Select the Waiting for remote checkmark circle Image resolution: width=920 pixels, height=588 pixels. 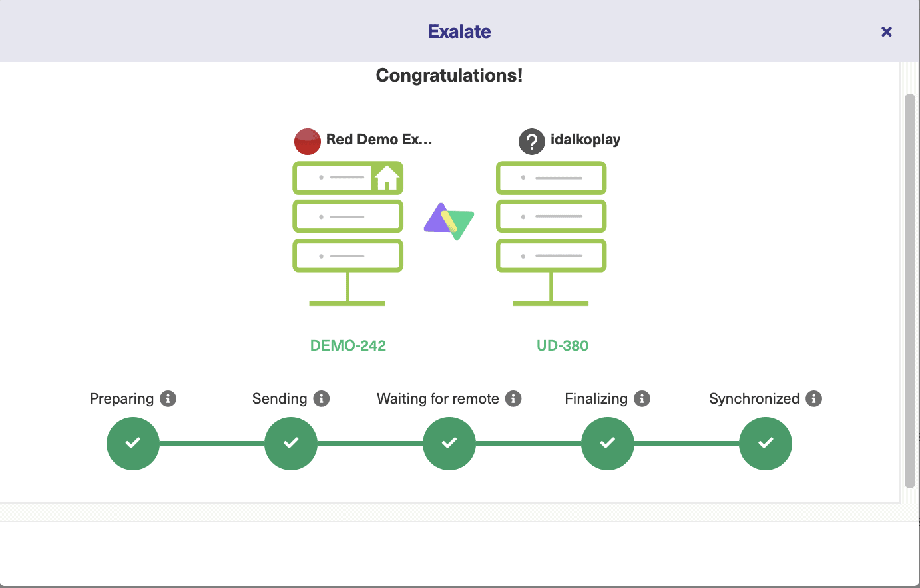click(449, 444)
